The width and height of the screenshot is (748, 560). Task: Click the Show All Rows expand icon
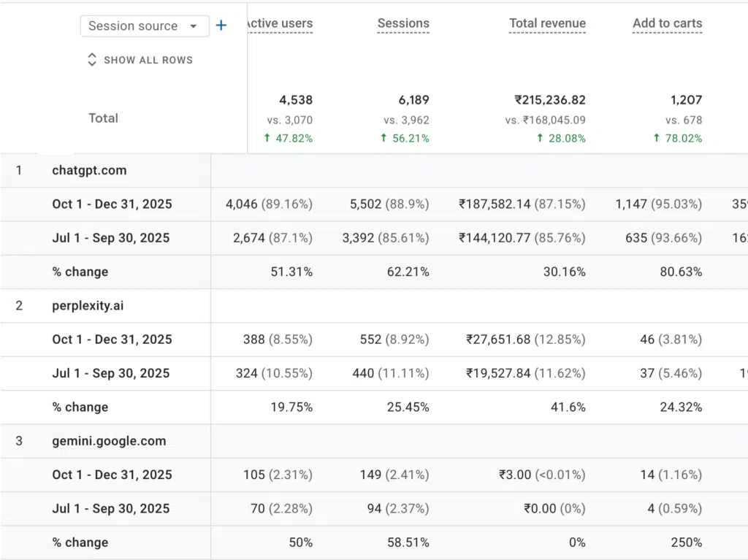92,60
